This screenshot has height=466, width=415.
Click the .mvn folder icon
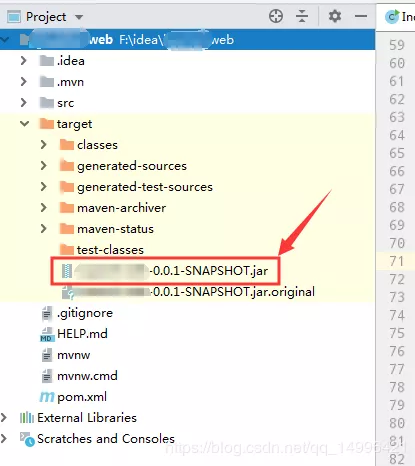point(46,82)
